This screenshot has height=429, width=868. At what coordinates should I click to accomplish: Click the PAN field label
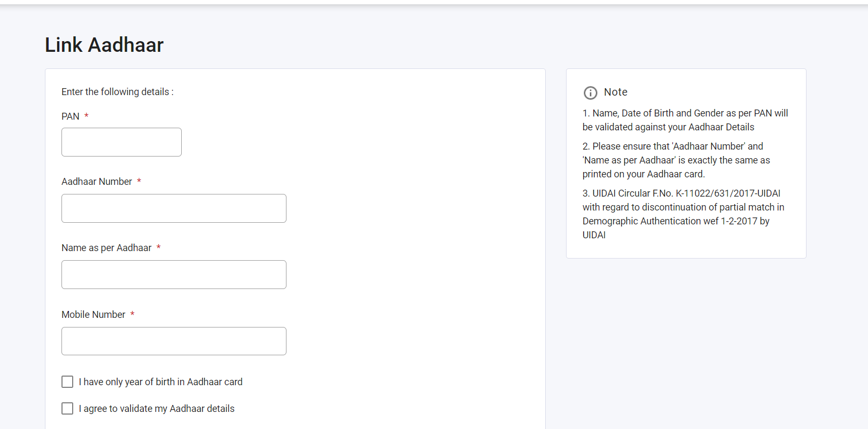point(71,116)
